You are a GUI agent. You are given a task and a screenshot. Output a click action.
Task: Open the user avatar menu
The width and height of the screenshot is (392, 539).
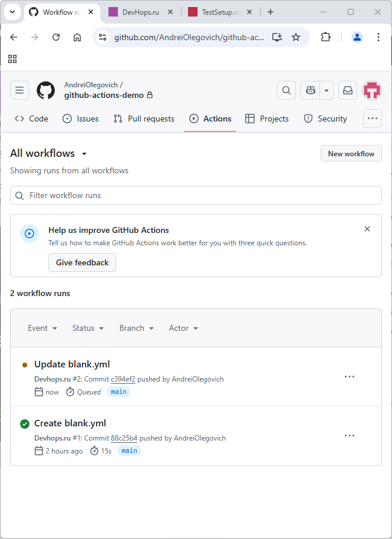tap(372, 90)
